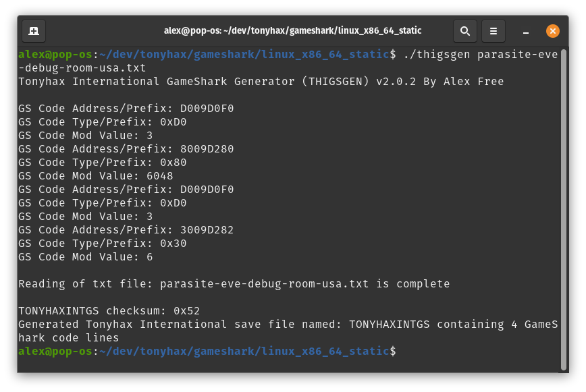Viewport: 586px width, 392px height.
Task: Open a new terminal tab
Action: [x=34, y=31]
